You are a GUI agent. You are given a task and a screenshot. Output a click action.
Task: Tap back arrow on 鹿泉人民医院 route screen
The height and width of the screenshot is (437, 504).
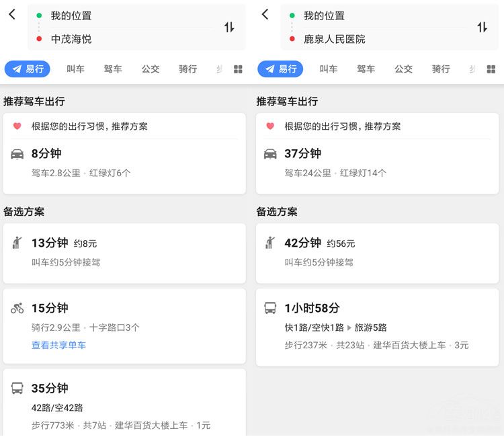tap(265, 15)
